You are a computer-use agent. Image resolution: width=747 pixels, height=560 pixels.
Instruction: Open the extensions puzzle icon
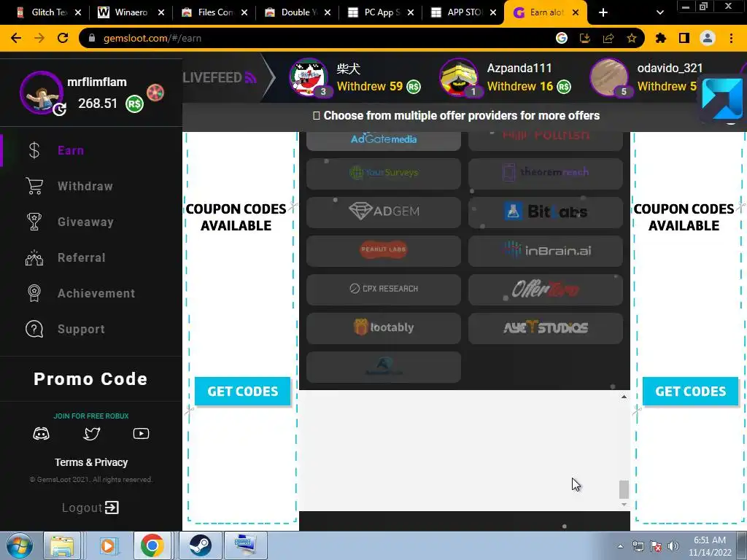click(x=661, y=38)
